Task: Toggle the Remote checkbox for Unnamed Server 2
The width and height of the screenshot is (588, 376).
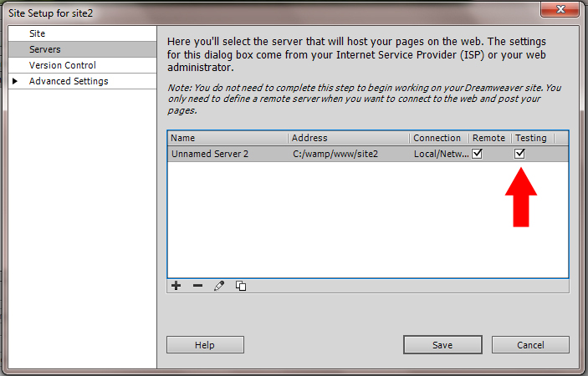Action: pyautogui.click(x=477, y=154)
